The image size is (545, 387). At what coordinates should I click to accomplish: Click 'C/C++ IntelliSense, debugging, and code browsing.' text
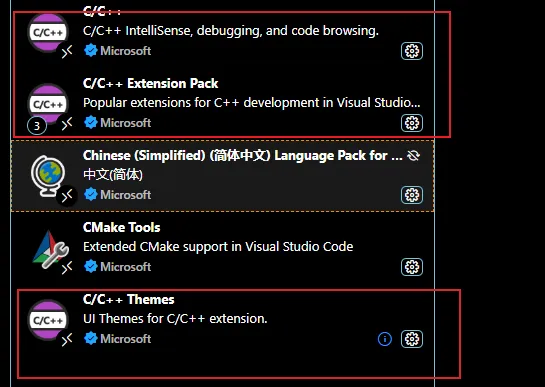[x=231, y=31]
